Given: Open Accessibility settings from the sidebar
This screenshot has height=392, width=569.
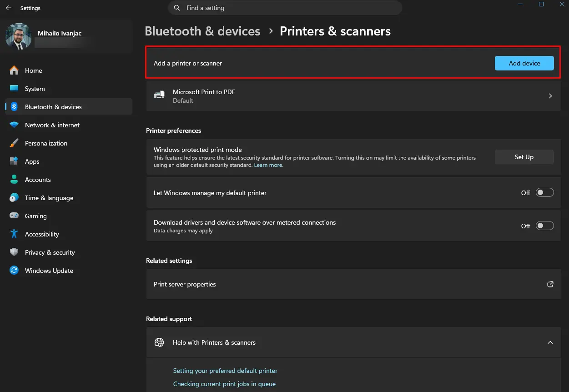Looking at the screenshot, I should pos(42,234).
